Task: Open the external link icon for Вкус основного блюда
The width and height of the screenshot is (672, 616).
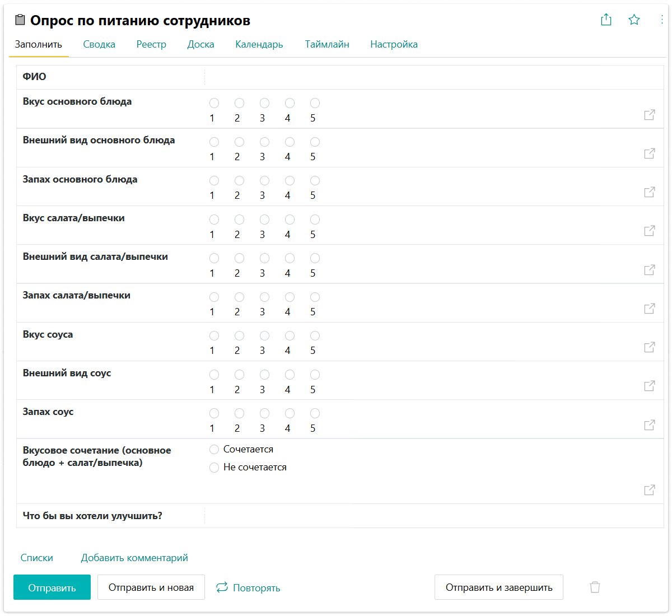Action: pos(650,115)
